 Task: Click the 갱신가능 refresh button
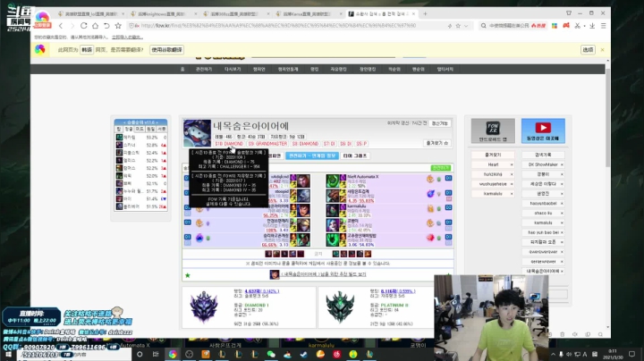pos(440,123)
